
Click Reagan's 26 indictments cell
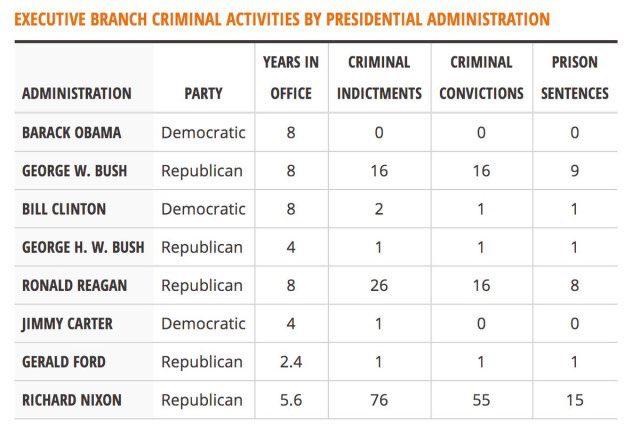click(379, 285)
